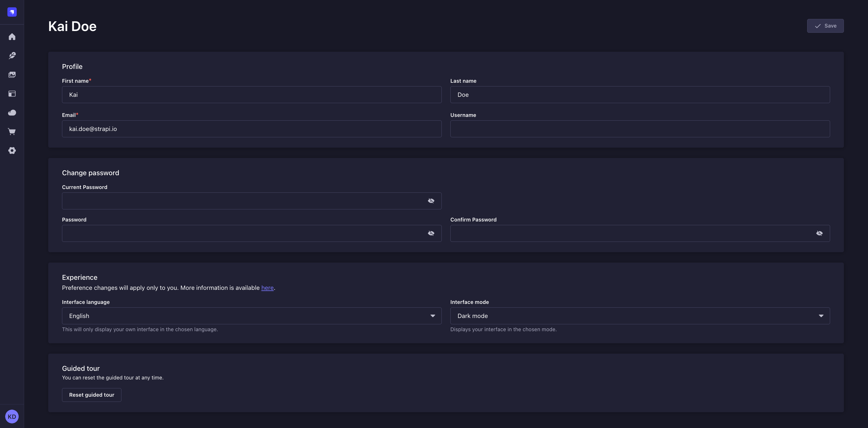Image resolution: width=868 pixels, height=428 pixels.
Task: Show the new Password field contents
Action: [x=431, y=233]
